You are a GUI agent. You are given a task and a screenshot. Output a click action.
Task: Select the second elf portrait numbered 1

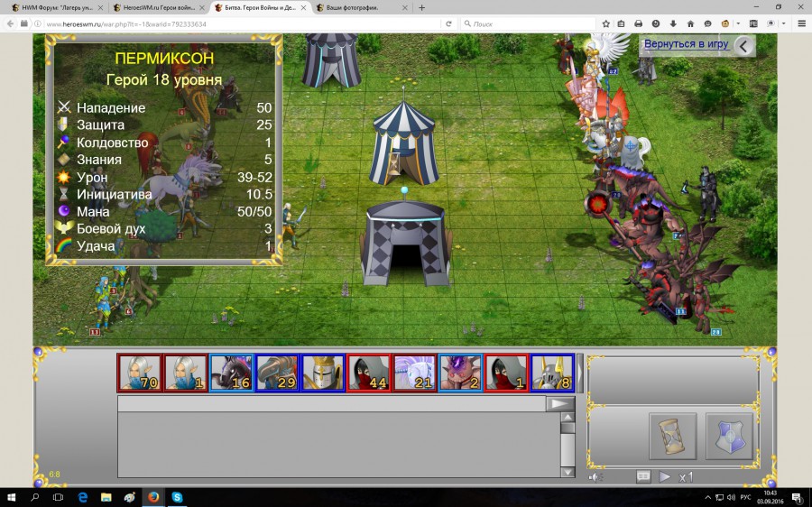[x=186, y=373]
